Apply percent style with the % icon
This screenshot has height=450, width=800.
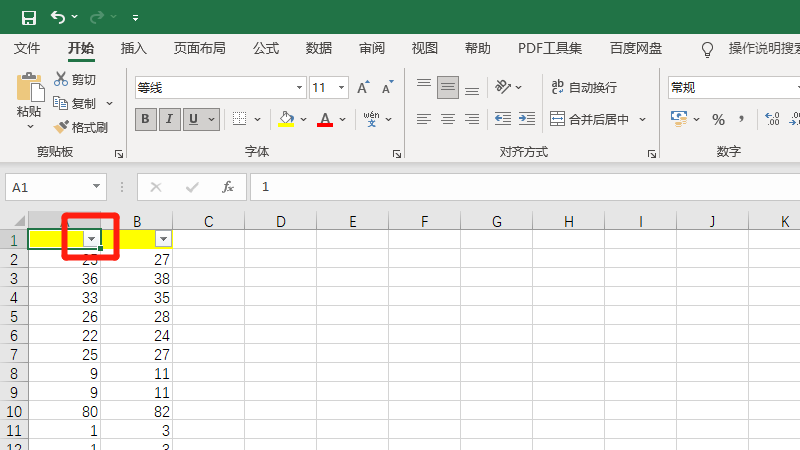[x=718, y=119]
